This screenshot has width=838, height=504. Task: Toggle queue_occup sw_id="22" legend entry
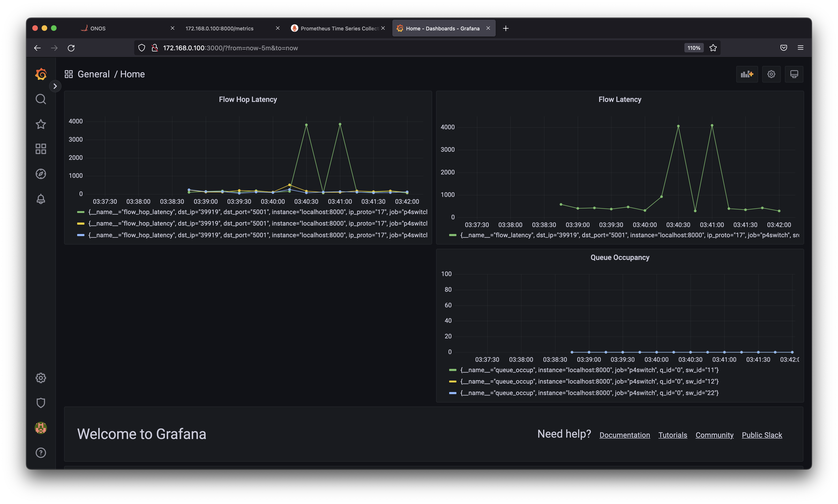tap(589, 393)
